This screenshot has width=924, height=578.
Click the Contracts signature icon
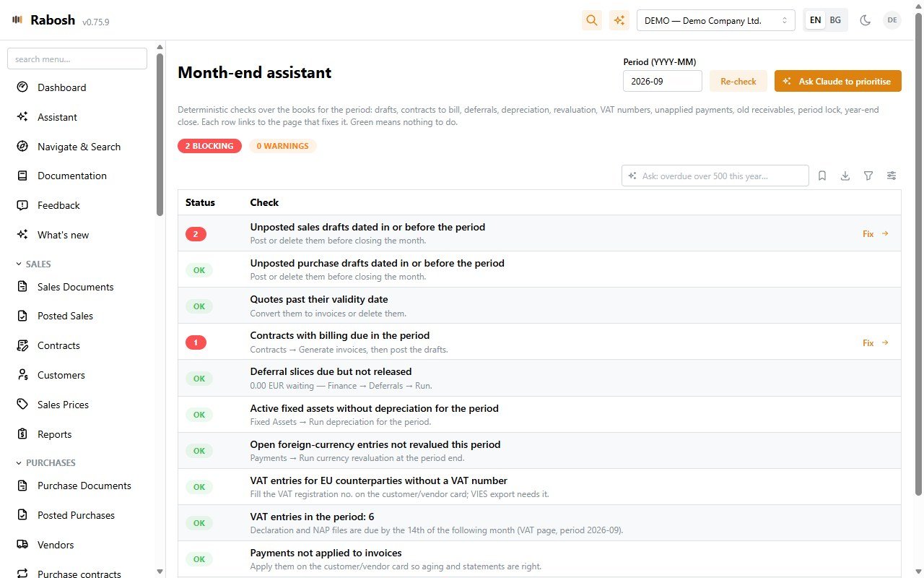[x=22, y=345]
